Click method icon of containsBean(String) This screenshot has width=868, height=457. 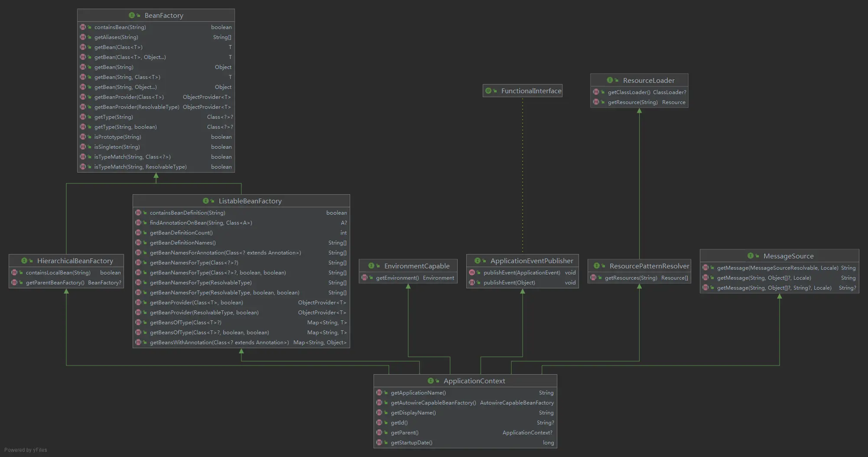click(x=83, y=27)
